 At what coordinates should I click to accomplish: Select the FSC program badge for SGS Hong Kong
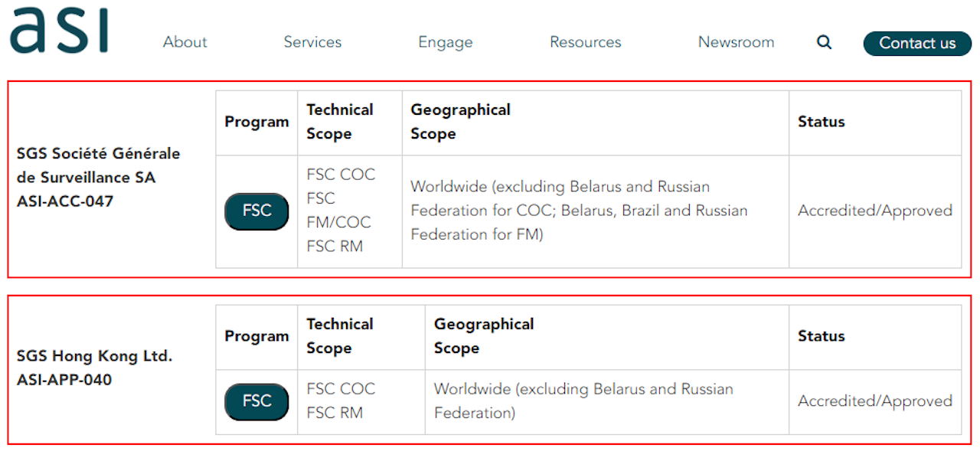pos(256,401)
